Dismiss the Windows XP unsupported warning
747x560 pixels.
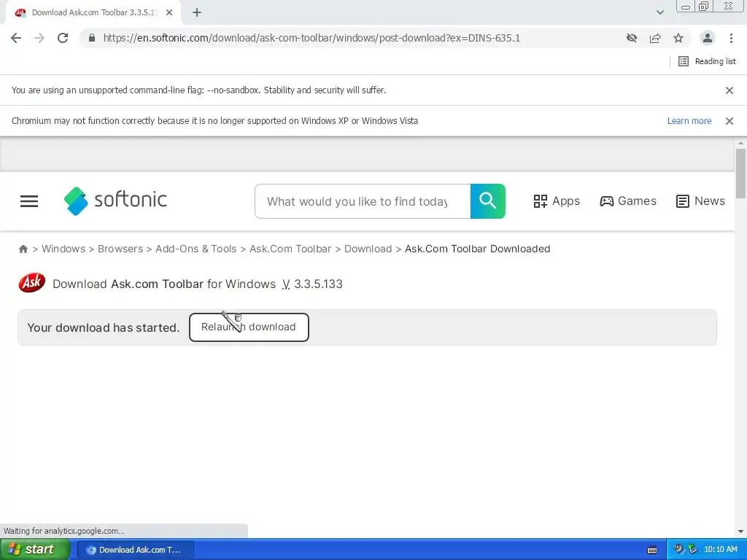(x=729, y=121)
